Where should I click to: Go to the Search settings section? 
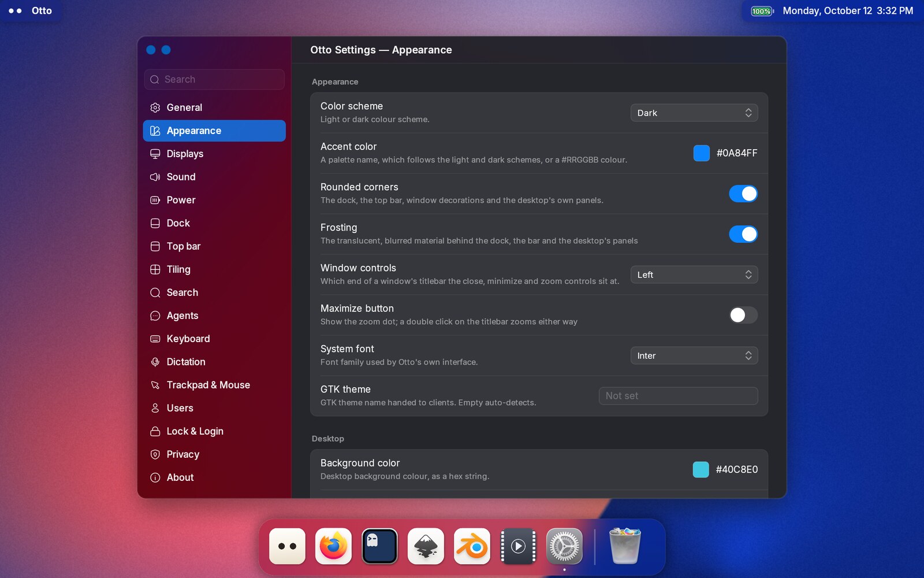coord(214,292)
